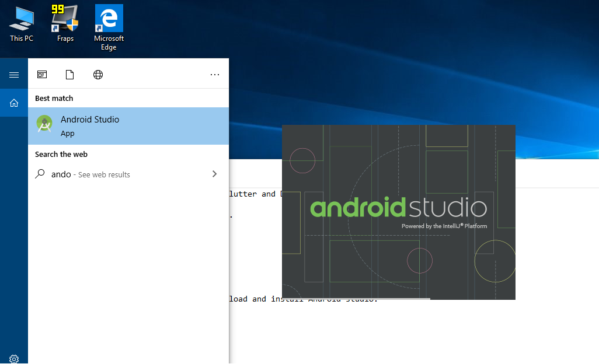Click the scrollbar under the splash screen
Image resolution: width=599 pixels, height=364 pixels.
click(x=356, y=298)
